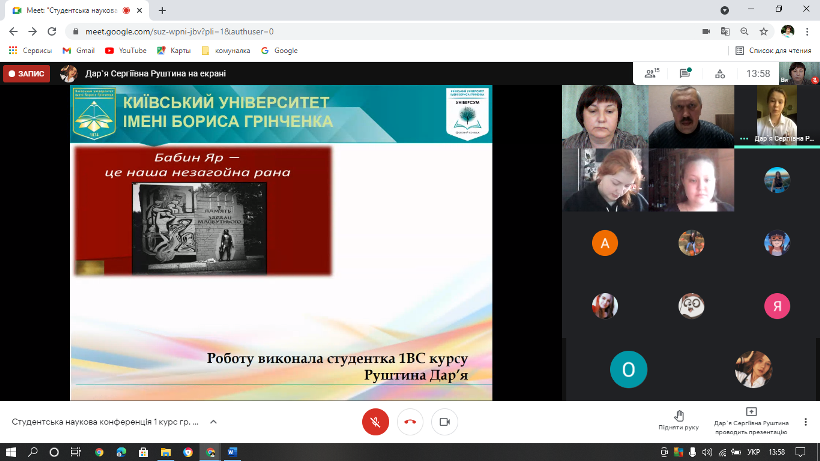The image size is (820, 461).
Task: Open the tab search dropdown arrow
Action: click(x=725, y=10)
